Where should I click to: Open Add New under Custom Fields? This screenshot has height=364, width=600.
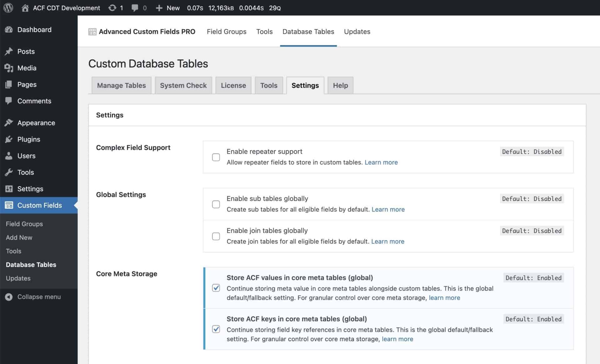pos(19,237)
